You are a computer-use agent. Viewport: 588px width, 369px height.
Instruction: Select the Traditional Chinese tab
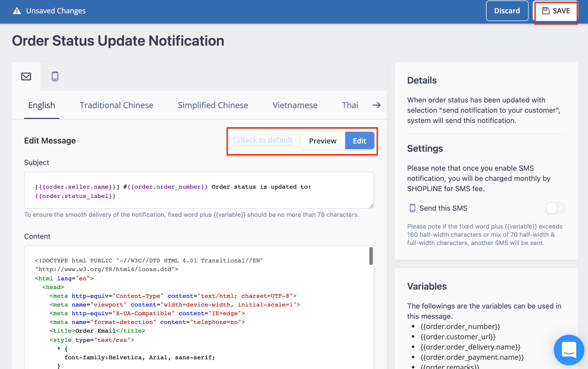[116, 105]
